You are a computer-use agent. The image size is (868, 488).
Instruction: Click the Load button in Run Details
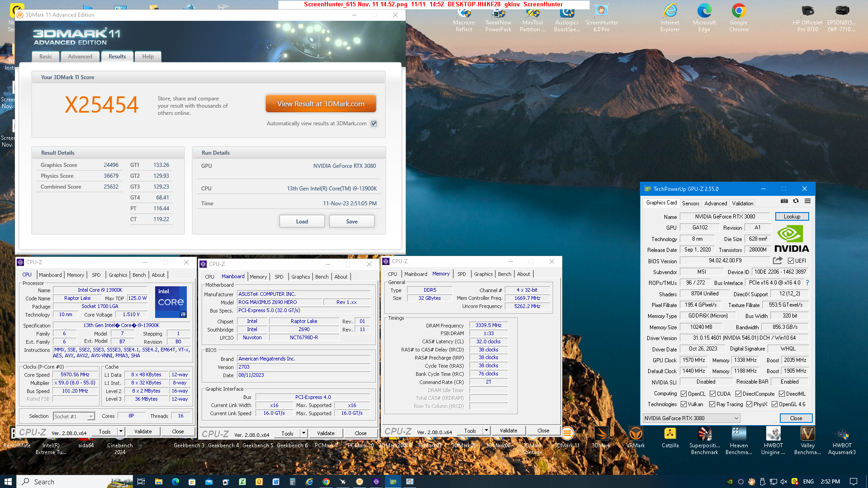pyautogui.click(x=302, y=221)
